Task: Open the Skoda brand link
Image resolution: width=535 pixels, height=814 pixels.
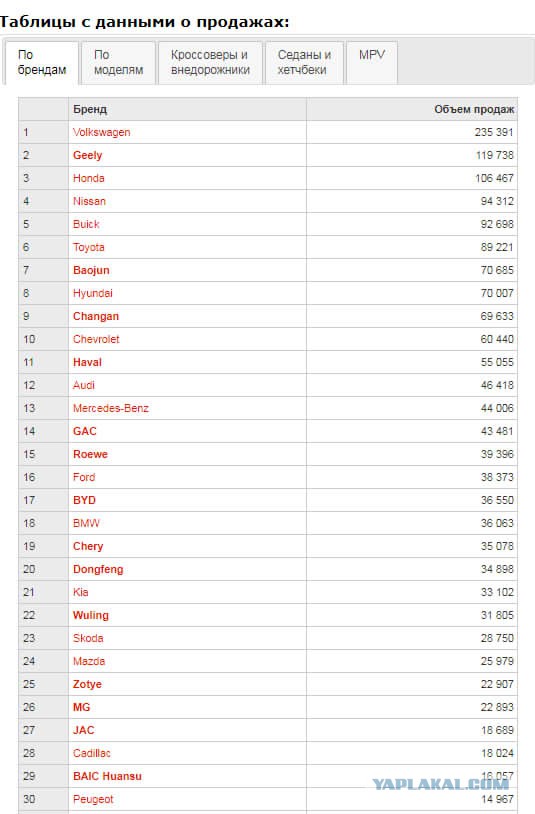Action: tap(88, 638)
